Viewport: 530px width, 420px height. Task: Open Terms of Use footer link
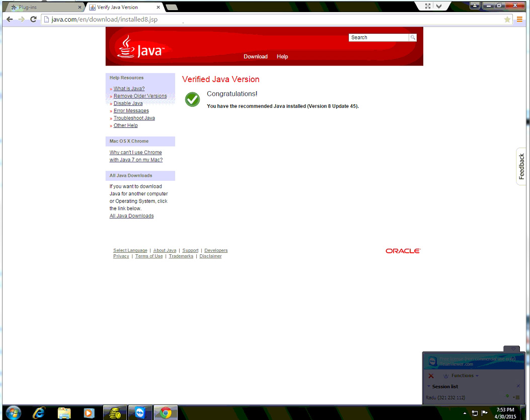tap(149, 256)
